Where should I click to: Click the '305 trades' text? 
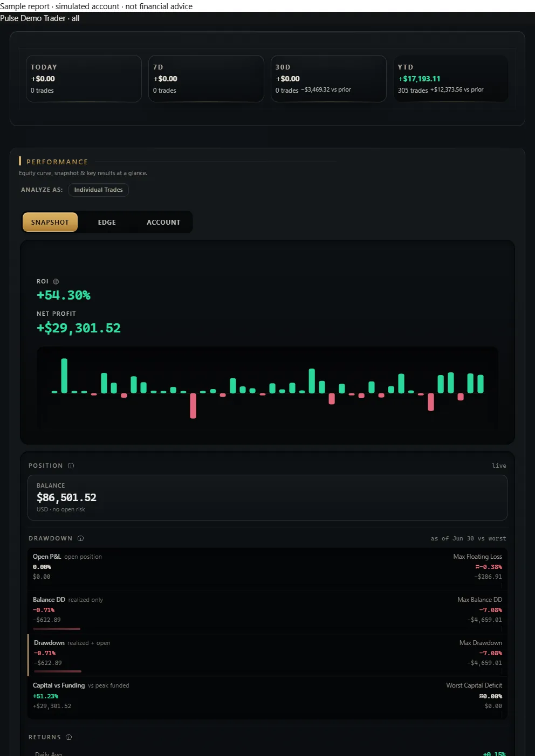coord(413,91)
